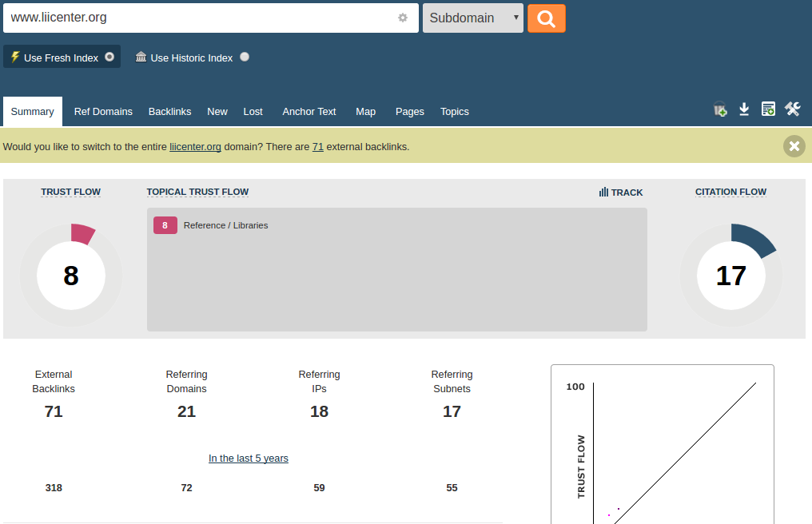Click the add-to-bucket icon
812x524 pixels.
coord(720,109)
